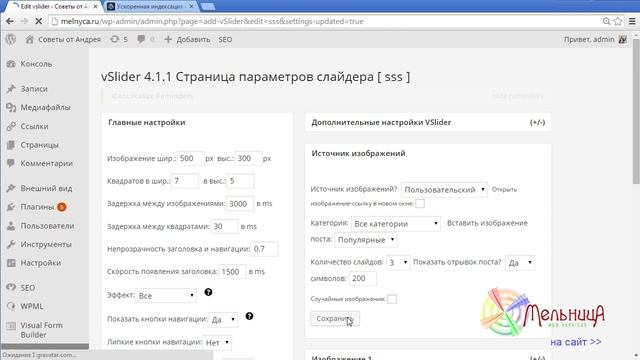Click help question mark beside navigation buttons option
Image resolution: width=640 pixels, height=360 pixels.
point(249,316)
